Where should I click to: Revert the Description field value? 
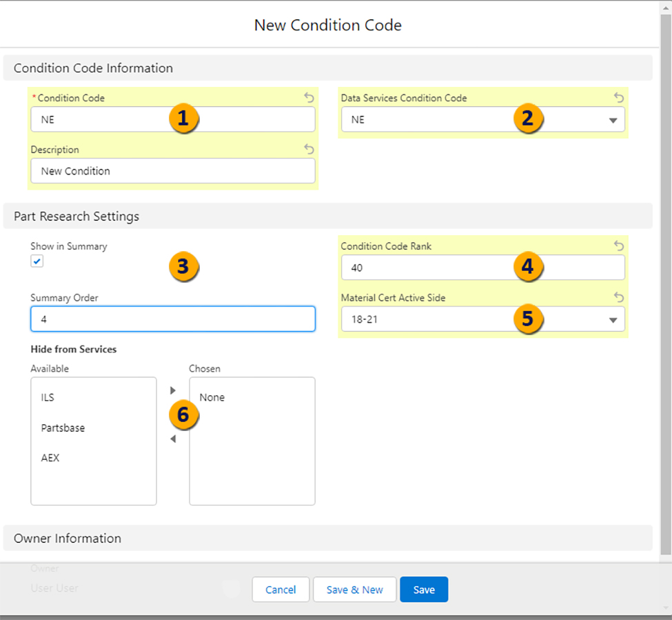click(309, 150)
